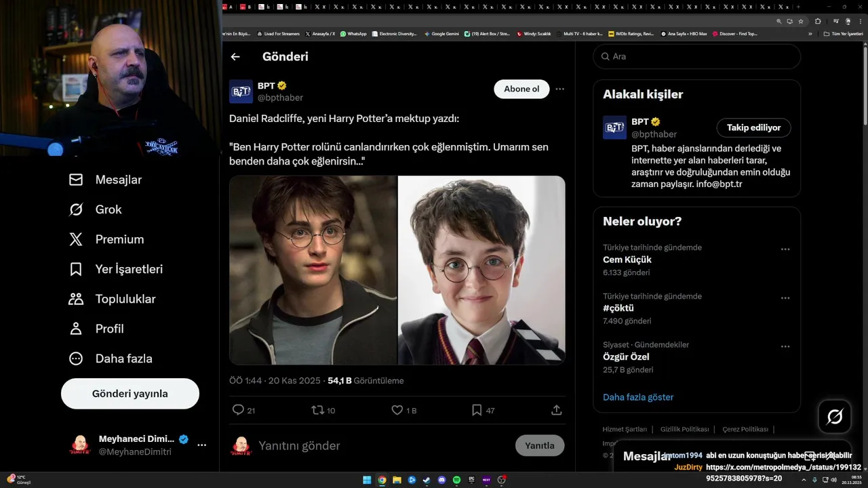Screen dimensions: 868x488
Task: Go back using the arrow beside Gönderi
Action: 235,57
